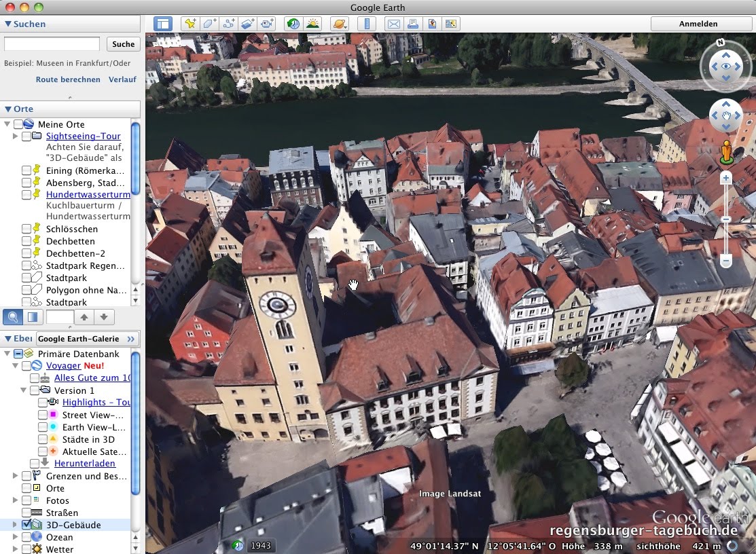Check the Meine Orte checkbox

[x=18, y=124]
